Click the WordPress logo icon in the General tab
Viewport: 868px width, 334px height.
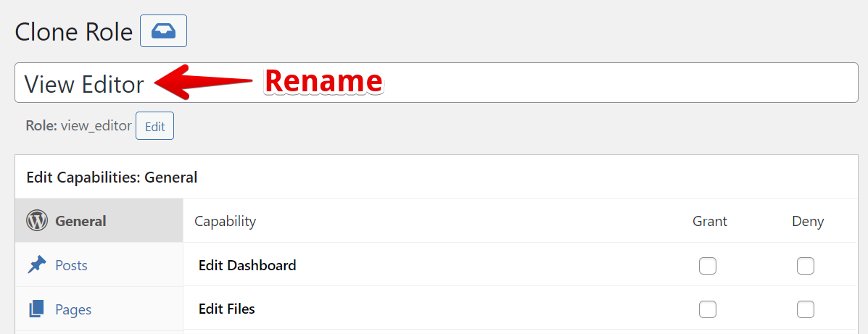[x=37, y=221]
